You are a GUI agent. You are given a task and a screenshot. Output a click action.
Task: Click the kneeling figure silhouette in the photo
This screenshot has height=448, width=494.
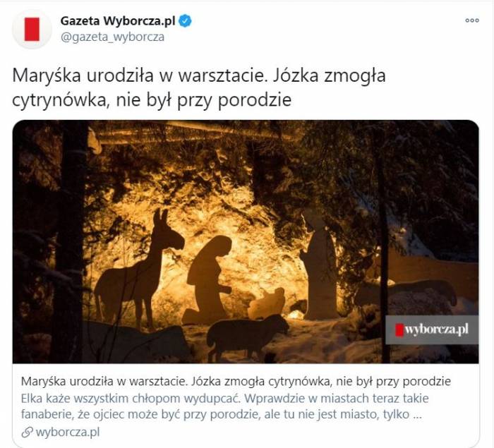pos(207,280)
